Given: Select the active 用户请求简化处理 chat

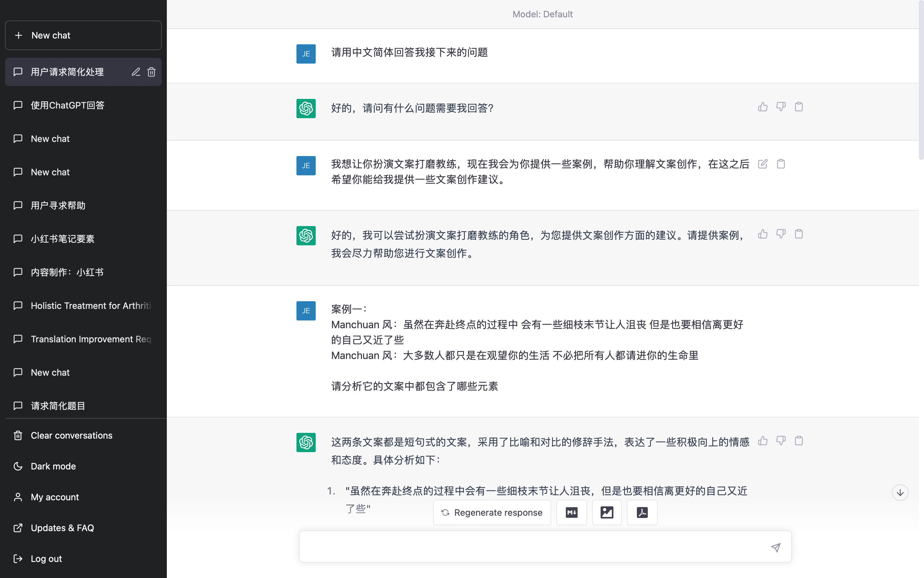Looking at the screenshot, I should 83,72.
